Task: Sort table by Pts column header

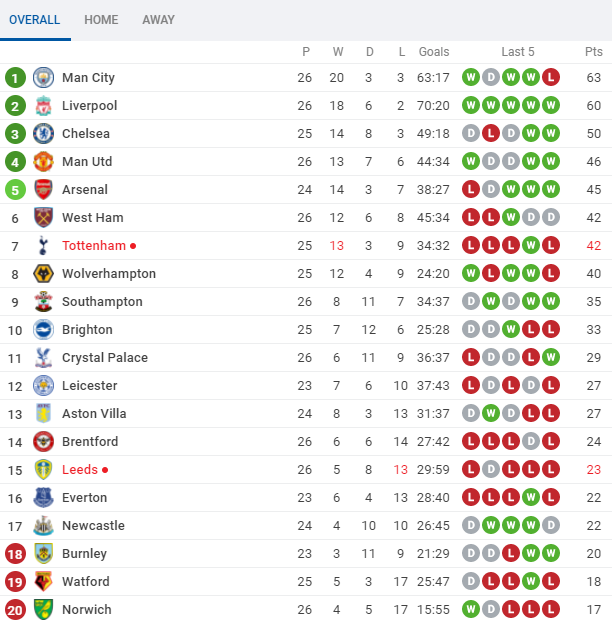Action: (594, 52)
